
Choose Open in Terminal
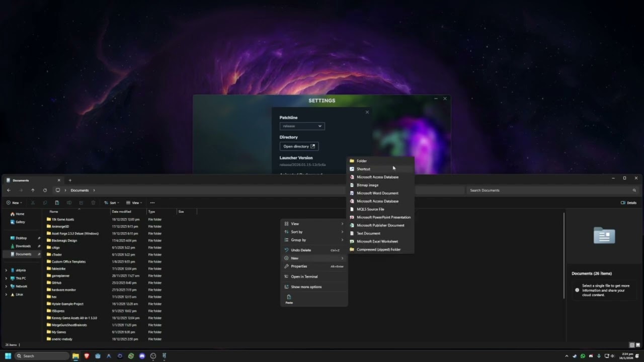click(314, 277)
